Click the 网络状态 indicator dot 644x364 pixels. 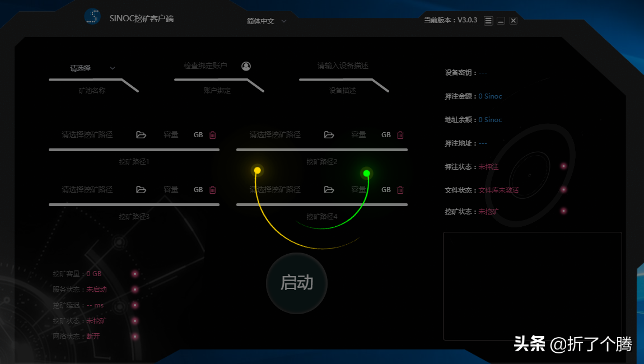tap(135, 337)
